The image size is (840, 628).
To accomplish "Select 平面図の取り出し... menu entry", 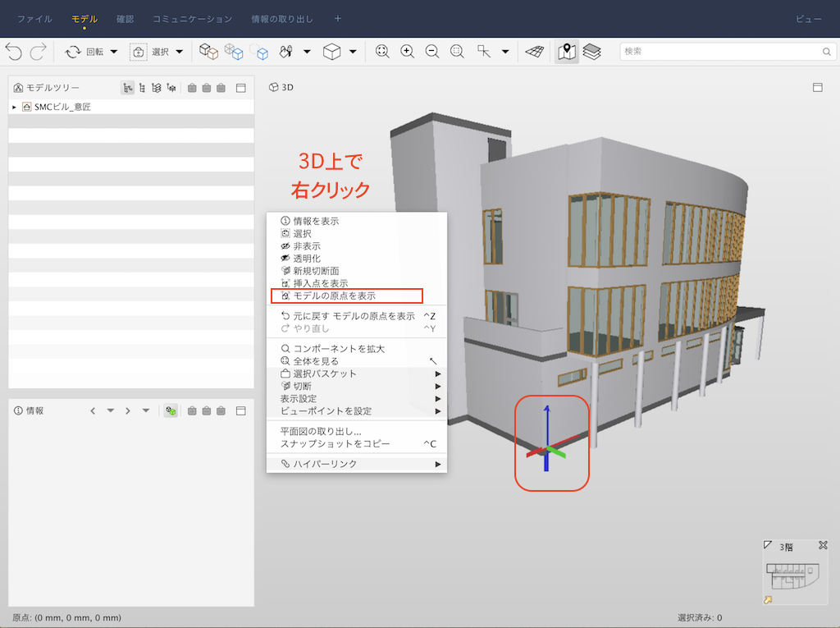I will click(321, 431).
